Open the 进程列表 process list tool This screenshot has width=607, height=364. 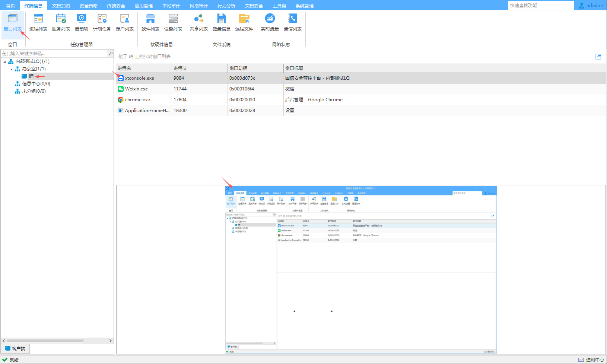[x=38, y=22]
